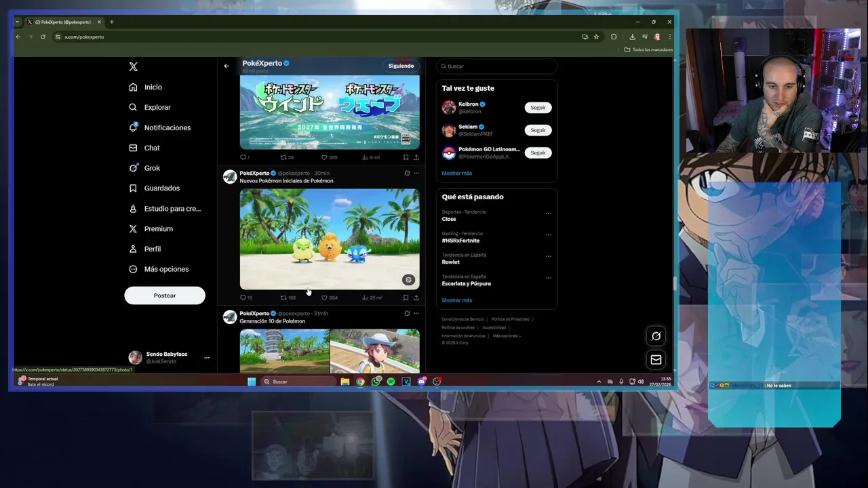This screenshot has width=868, height=488.
Task: Open the Chat section
Action: [x=144, y=148]
